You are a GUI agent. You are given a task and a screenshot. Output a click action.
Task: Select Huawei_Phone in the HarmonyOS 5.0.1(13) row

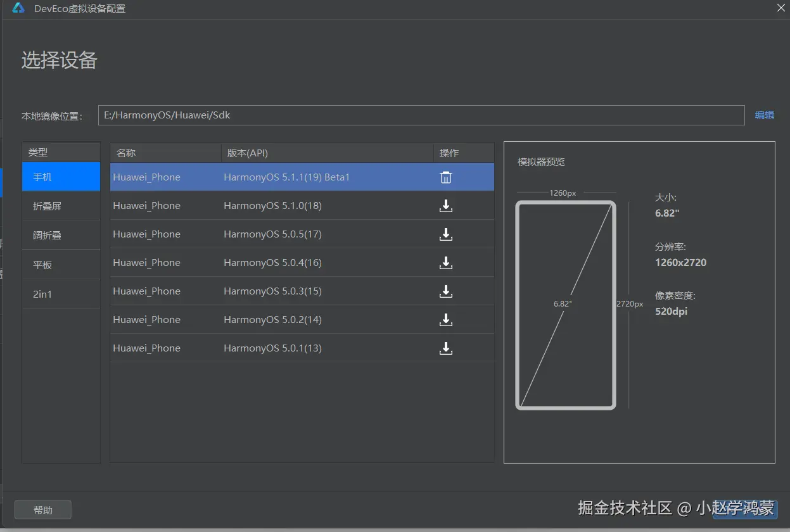pyautogui.click(x=146, y=348)
